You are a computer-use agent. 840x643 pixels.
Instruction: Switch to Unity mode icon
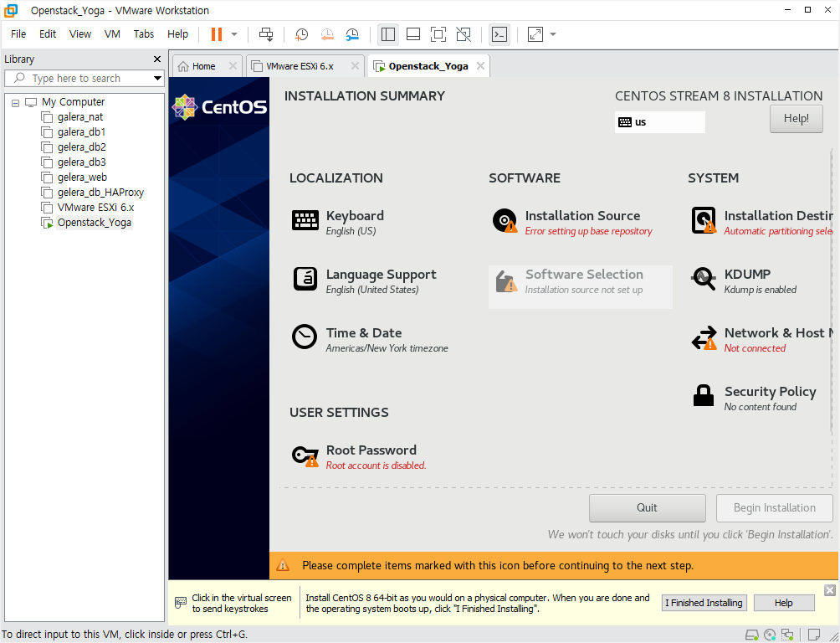point(464,34)
